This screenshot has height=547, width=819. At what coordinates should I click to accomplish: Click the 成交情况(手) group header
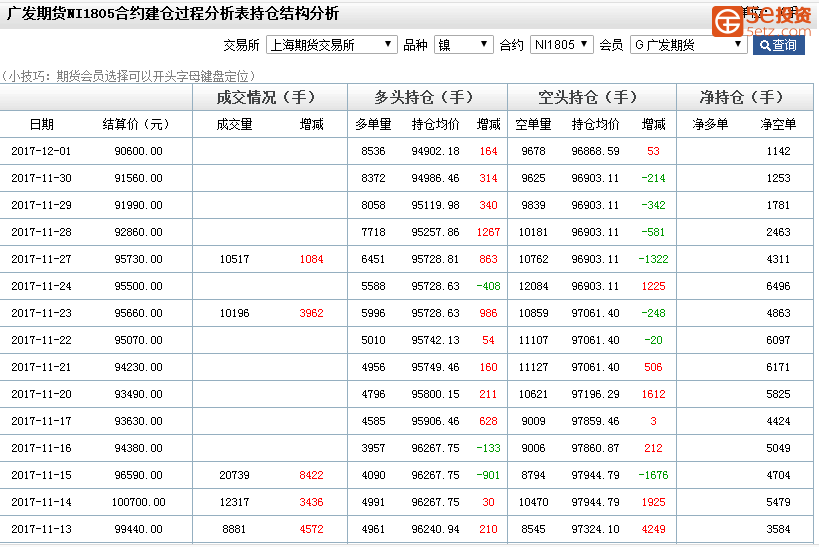pos(267,97)
